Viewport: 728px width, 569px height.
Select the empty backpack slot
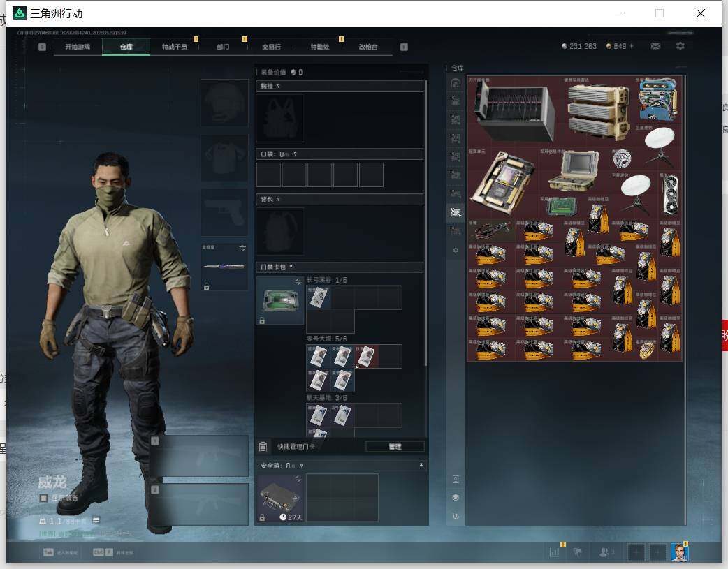[280, 231]
